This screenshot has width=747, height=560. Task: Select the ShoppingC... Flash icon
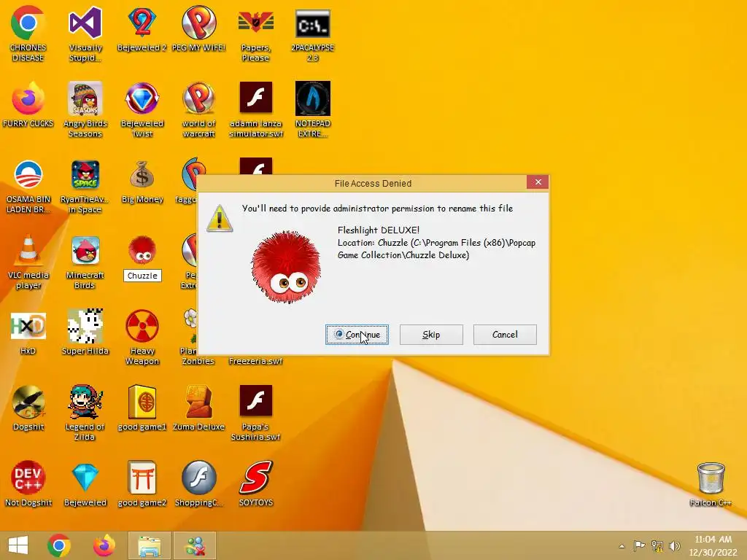coord(198,478)
